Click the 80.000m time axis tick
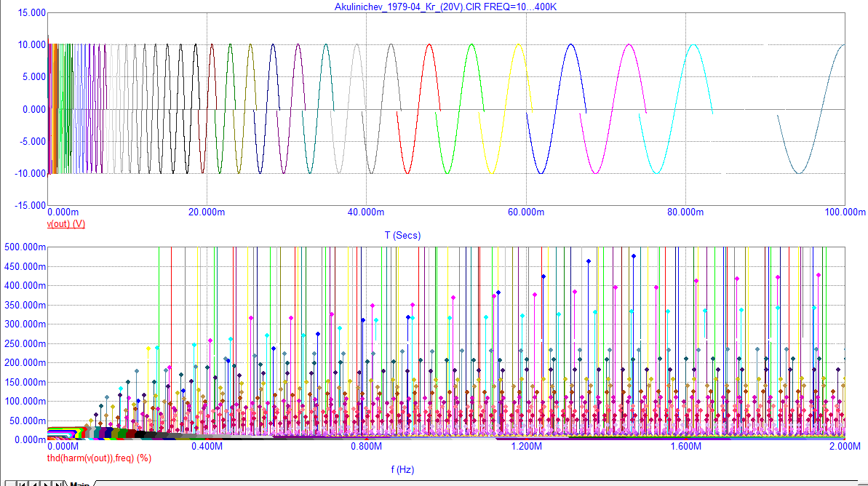Viewport: 868px width, 486px height. (685, 212)
